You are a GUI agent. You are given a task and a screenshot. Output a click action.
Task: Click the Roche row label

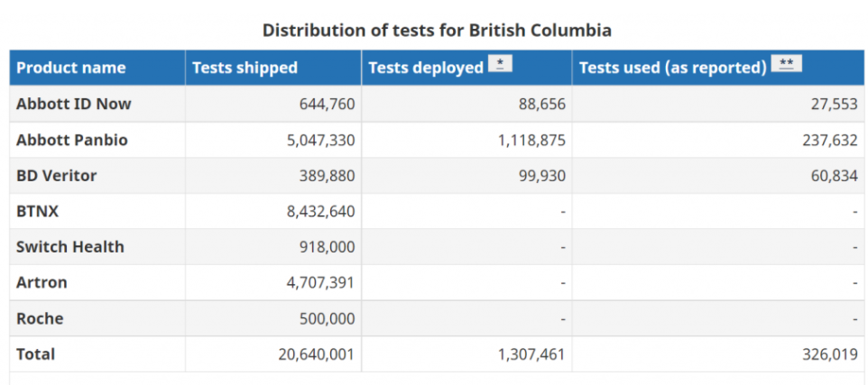(x=40, y=318)
